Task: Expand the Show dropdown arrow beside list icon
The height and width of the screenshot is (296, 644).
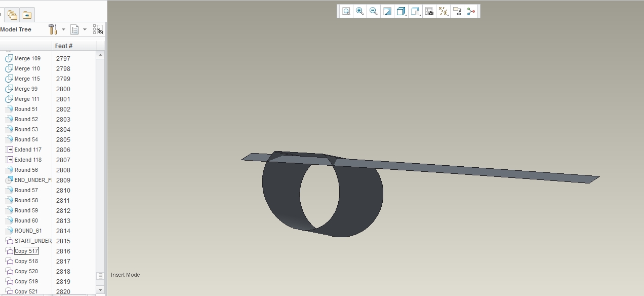Action: [x=85, y=29]
